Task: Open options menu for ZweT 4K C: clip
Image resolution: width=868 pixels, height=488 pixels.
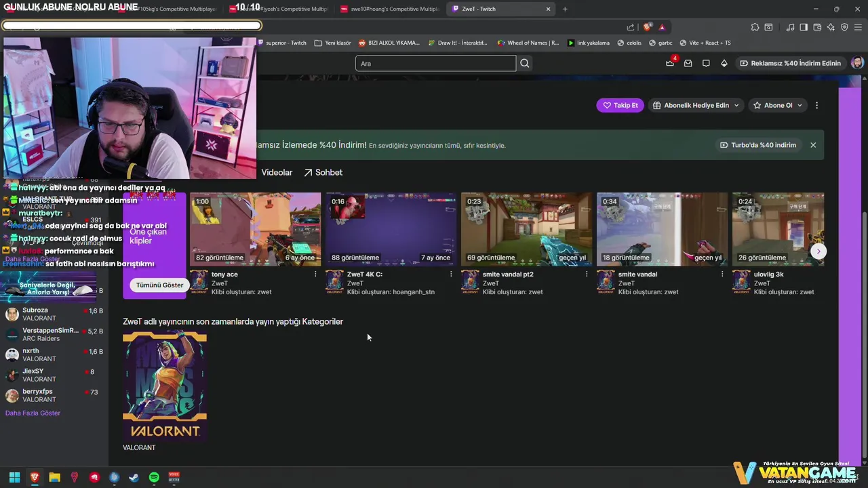Action: pyautogui.click(x=451, y=274)
